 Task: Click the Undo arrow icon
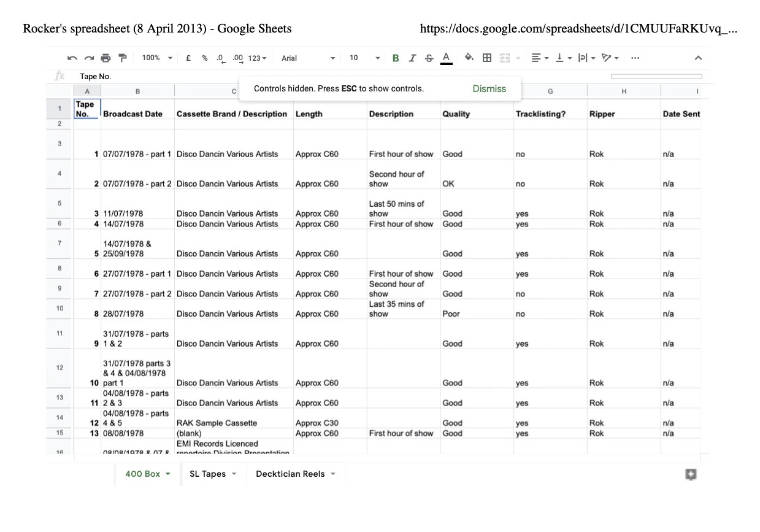point(72,58)
